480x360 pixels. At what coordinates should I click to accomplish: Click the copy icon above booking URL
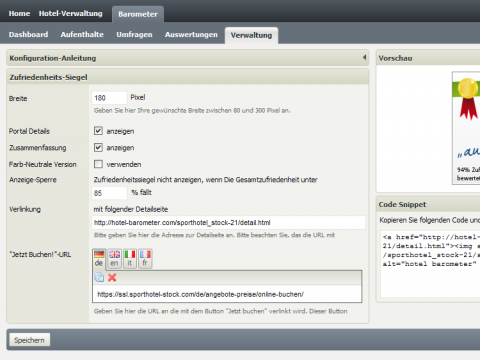pos(99,277)
